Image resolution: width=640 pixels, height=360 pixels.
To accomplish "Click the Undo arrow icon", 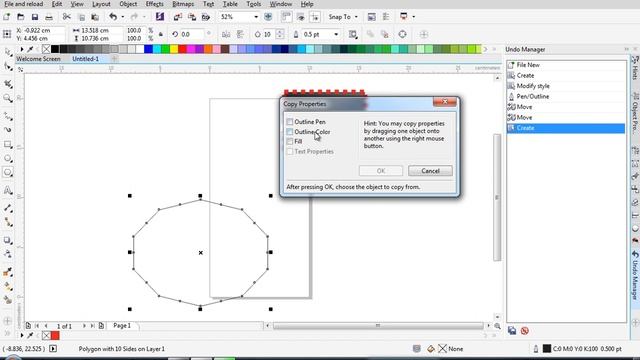I will 113,17.
